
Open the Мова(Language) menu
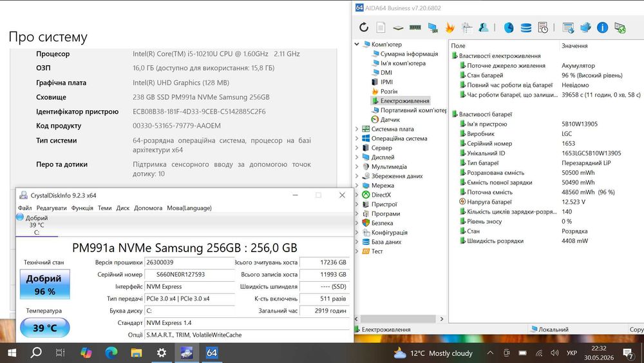coord(189,208)
